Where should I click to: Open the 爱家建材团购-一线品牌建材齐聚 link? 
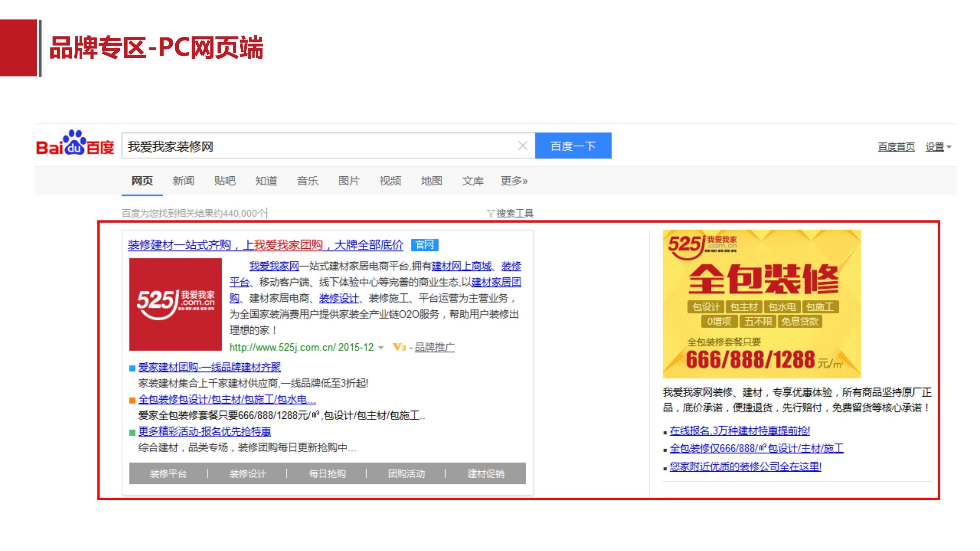tap(209, 367)
